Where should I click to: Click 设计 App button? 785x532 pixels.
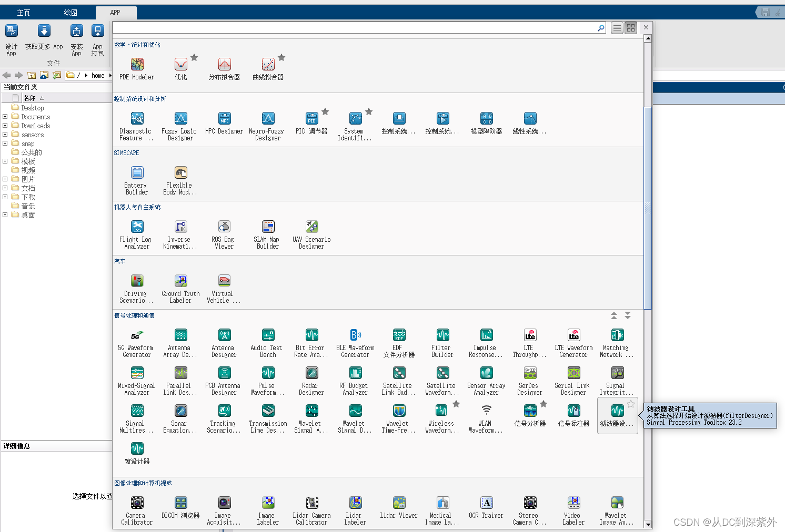pyautogui.click(x=11, y=40)
